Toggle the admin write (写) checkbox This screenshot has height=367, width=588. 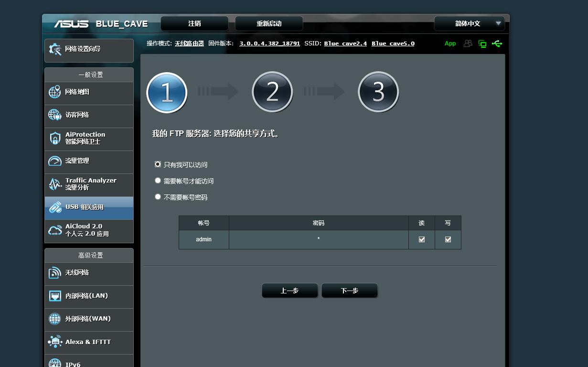pos(448,239)
